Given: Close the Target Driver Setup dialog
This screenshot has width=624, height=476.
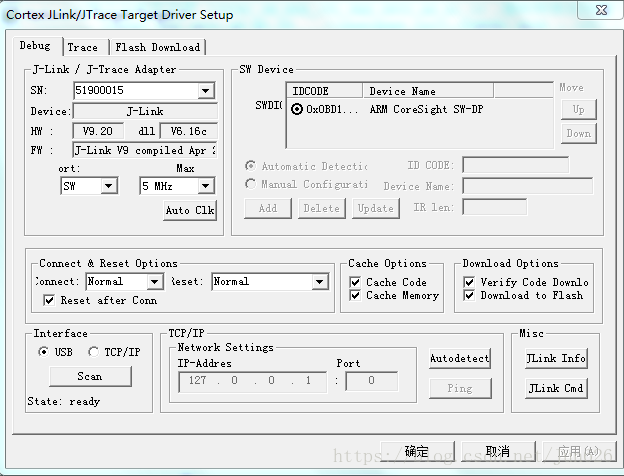Looking at the screenshot, I should (x=601, y=10).
